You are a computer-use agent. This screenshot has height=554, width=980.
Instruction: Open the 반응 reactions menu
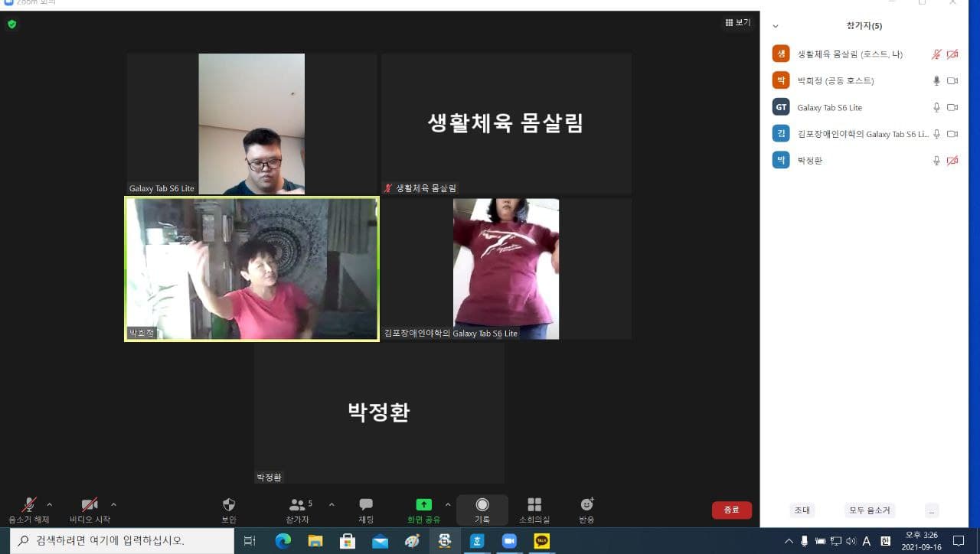587,510
